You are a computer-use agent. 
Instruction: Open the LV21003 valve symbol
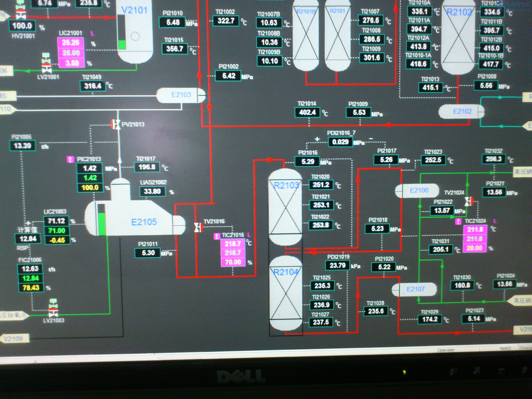(x=53, y=308)
